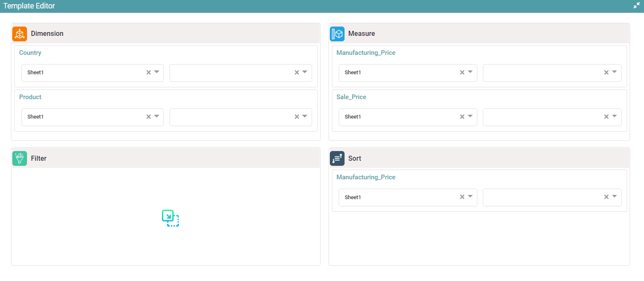The height and width of the screenshot is (281, 644).
Task: Clear Sheet1 selection in the Product row
Action: [x=148, y=117]
